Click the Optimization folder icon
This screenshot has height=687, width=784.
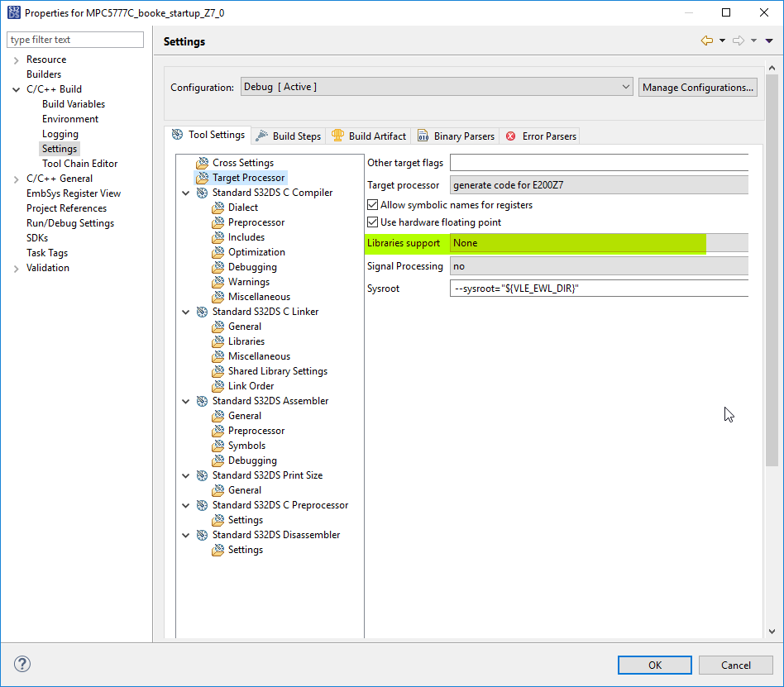218,252
